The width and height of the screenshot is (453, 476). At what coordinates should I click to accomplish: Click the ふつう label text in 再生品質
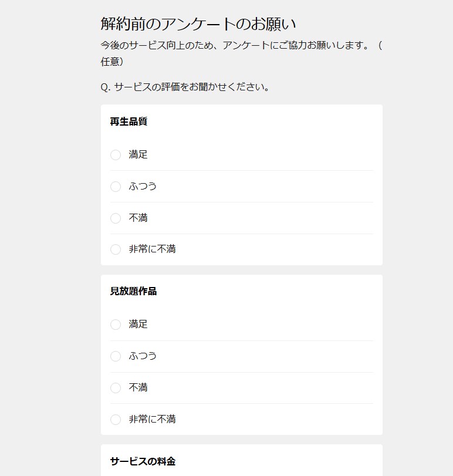(143, 186)
